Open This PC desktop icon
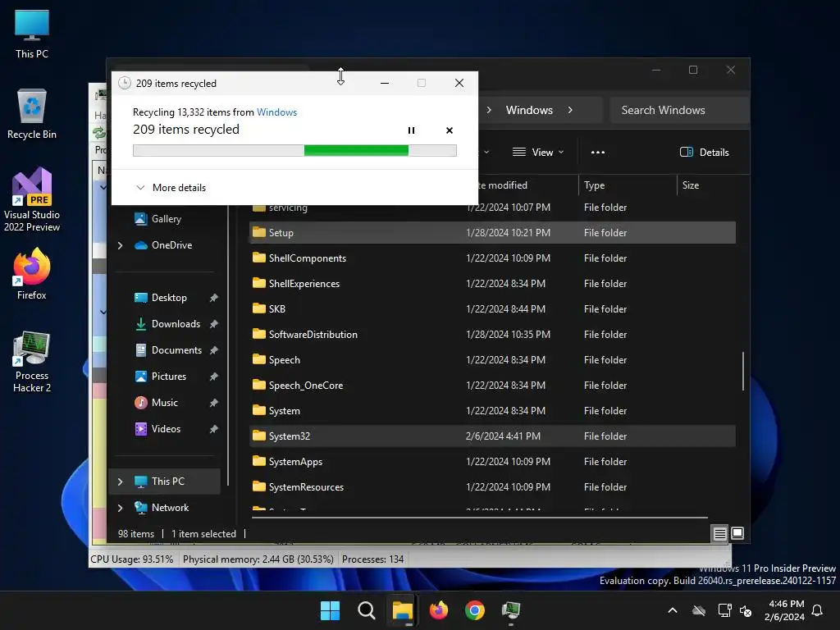Viewport: 840px width, 630px height. (x=32, y=34)
